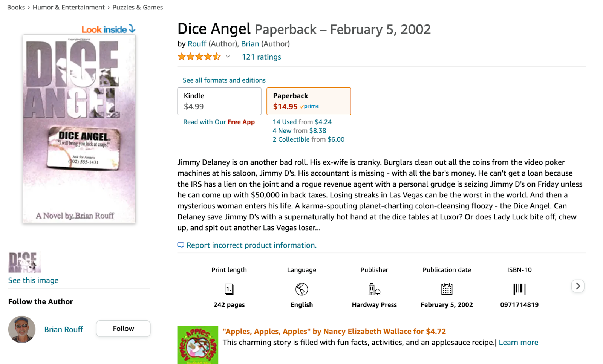
Task: Open the Dice Angel book cover image
Action: click(79, 129)
